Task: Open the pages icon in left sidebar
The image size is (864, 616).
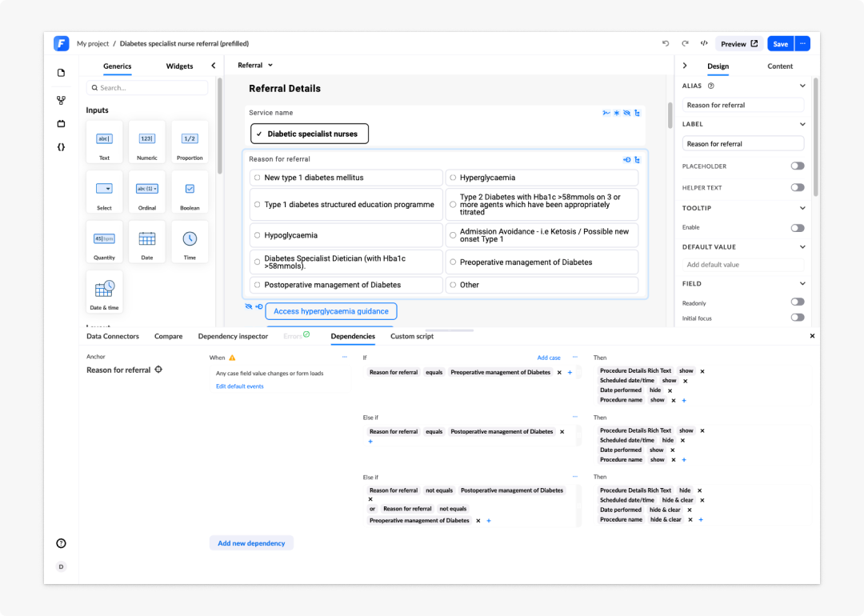Action: [61, 73]
